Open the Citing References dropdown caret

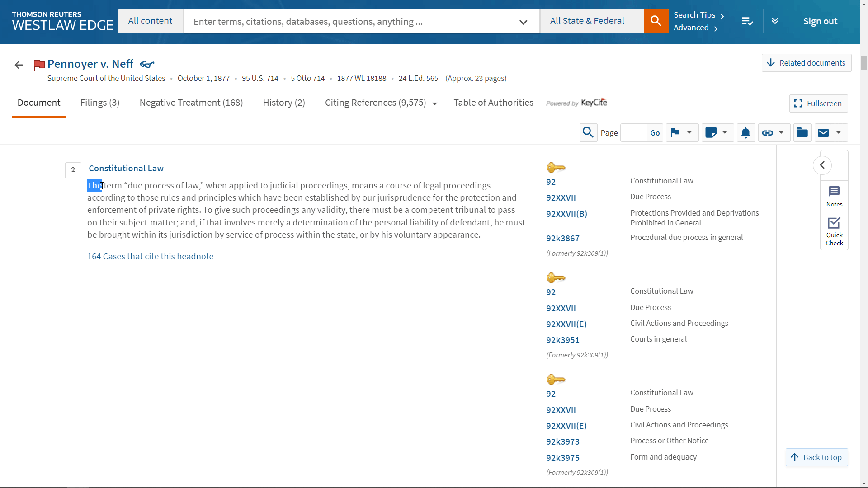(435, 103)
